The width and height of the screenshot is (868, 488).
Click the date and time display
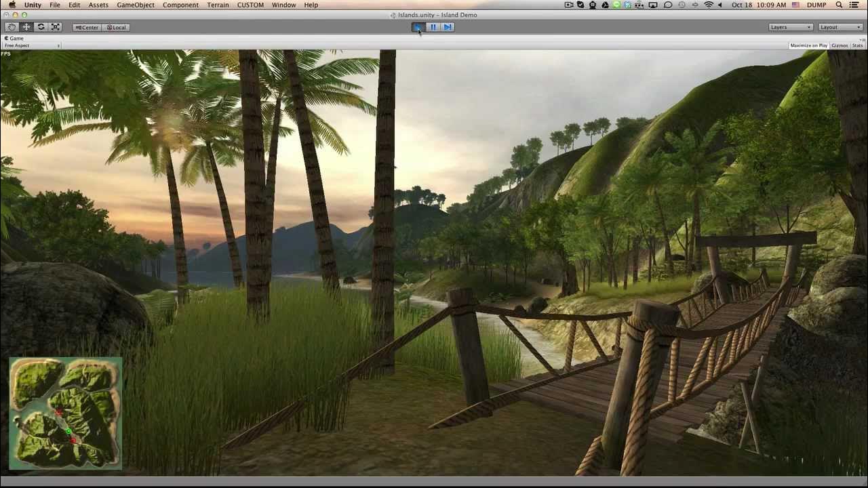[x=758, y=5]
